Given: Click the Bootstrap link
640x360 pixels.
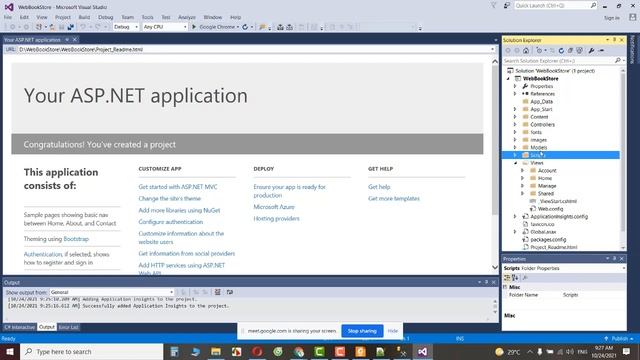Looking at the screenshot, I should tap(76, 239).
